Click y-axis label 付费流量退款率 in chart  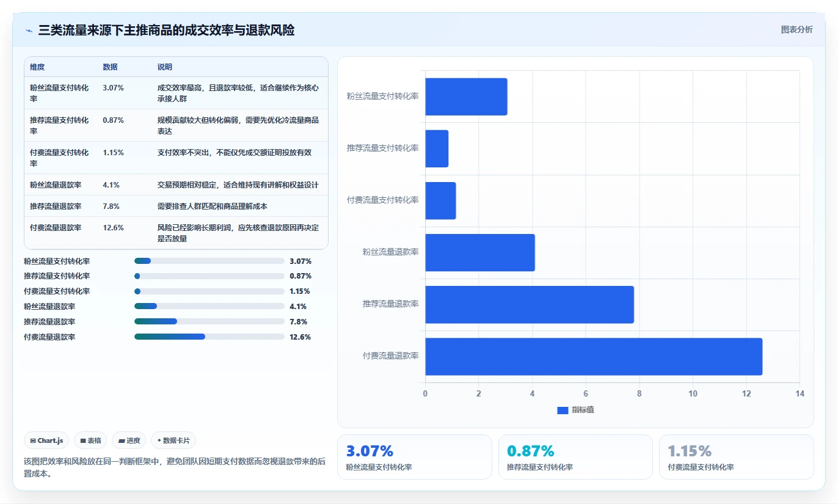pos(391,356)
